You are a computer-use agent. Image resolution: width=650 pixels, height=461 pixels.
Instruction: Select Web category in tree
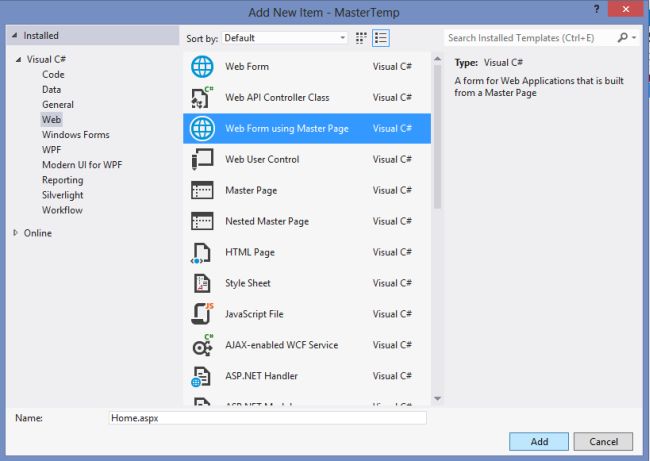pyautogui.click(x=51, y=119)
